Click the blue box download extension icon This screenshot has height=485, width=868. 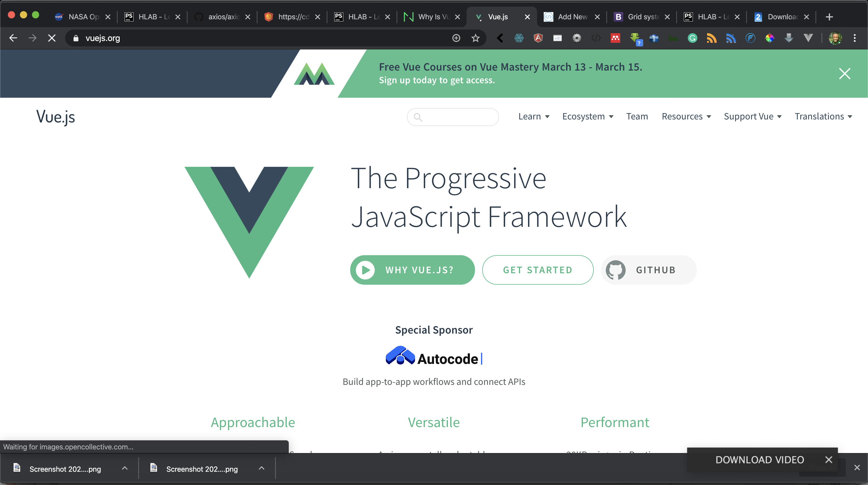point(654,38)
